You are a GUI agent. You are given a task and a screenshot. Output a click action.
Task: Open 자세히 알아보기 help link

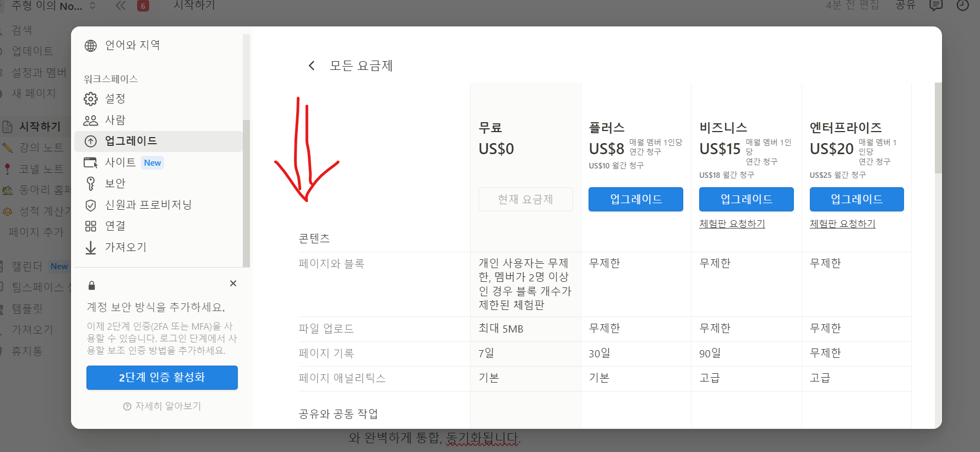(x=162, y=406)
